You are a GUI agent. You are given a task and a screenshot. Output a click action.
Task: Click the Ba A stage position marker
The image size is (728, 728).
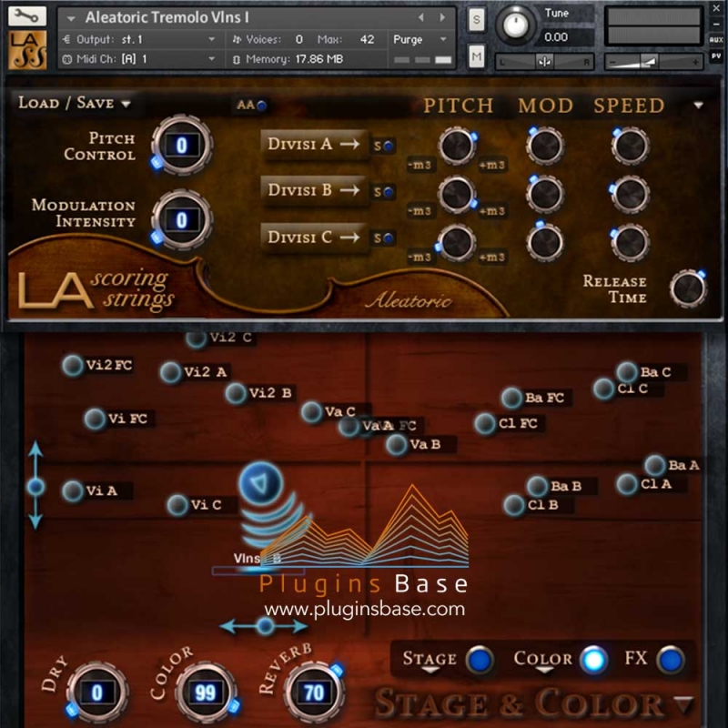[655, 465]
